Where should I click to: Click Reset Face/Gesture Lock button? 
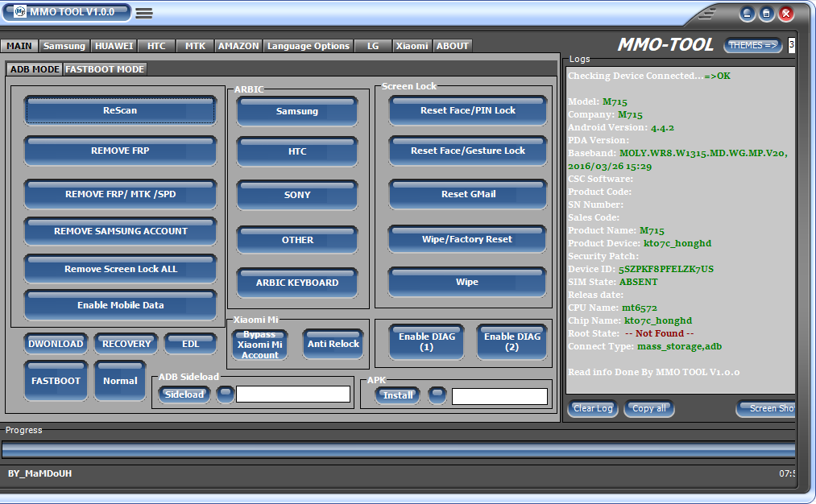[x=468, y=151]
